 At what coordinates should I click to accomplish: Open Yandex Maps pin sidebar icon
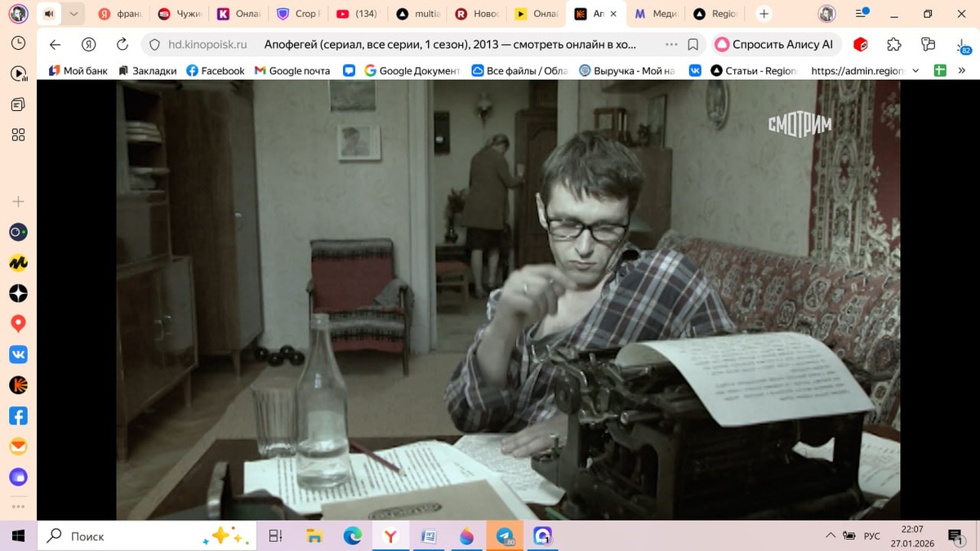[18, 324]
